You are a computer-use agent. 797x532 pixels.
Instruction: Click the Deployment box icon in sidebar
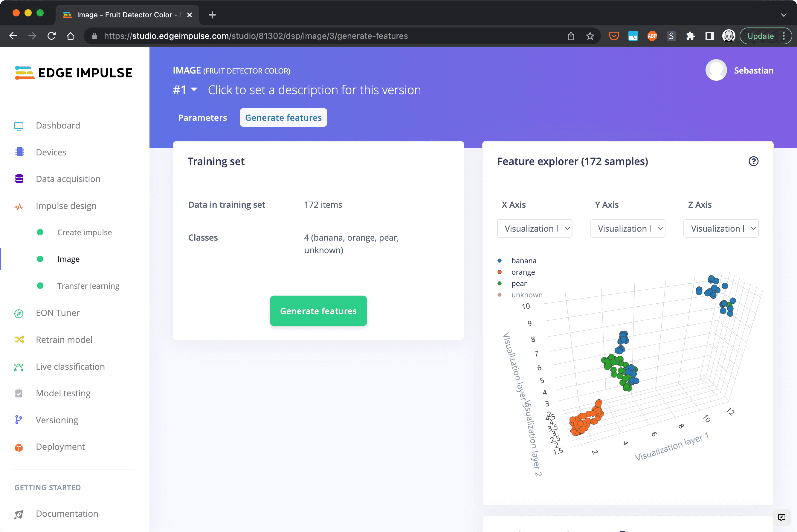19,447
